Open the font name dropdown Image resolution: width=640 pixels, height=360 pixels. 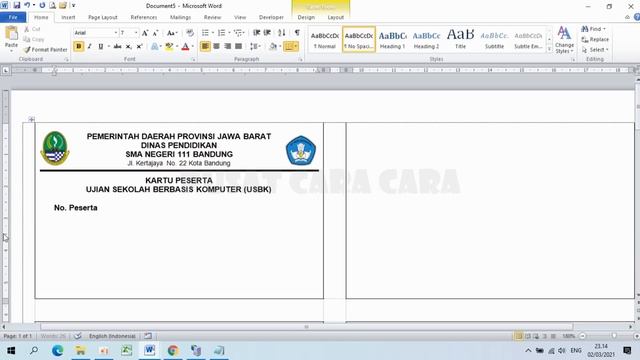pos(116,33)
